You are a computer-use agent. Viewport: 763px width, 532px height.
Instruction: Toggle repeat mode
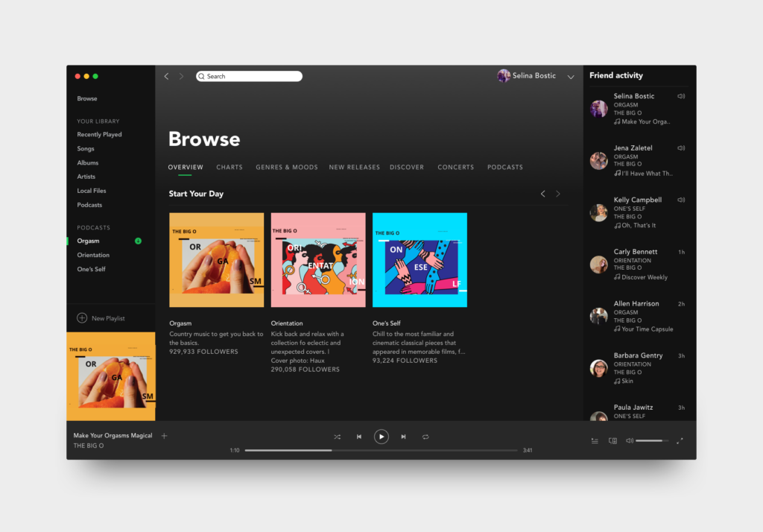pyautogui.click(x=425, y=437)
